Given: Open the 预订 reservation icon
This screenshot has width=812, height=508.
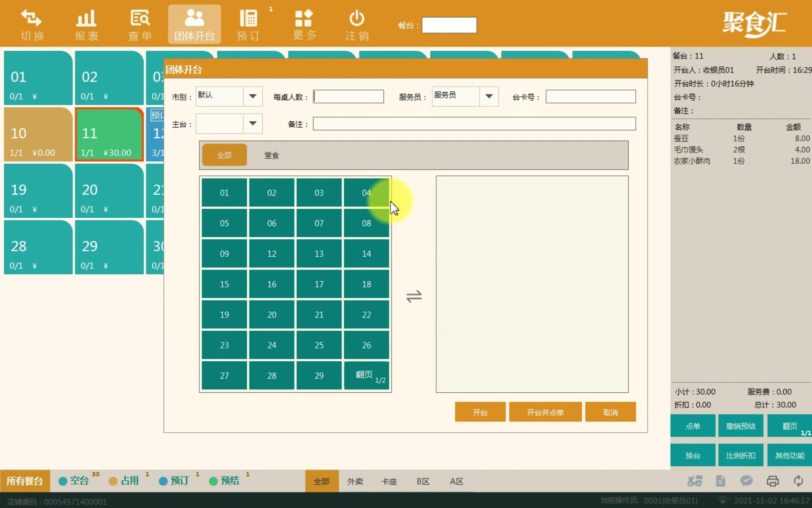Looking at the screenshot, I should click(x=248, y=24).
